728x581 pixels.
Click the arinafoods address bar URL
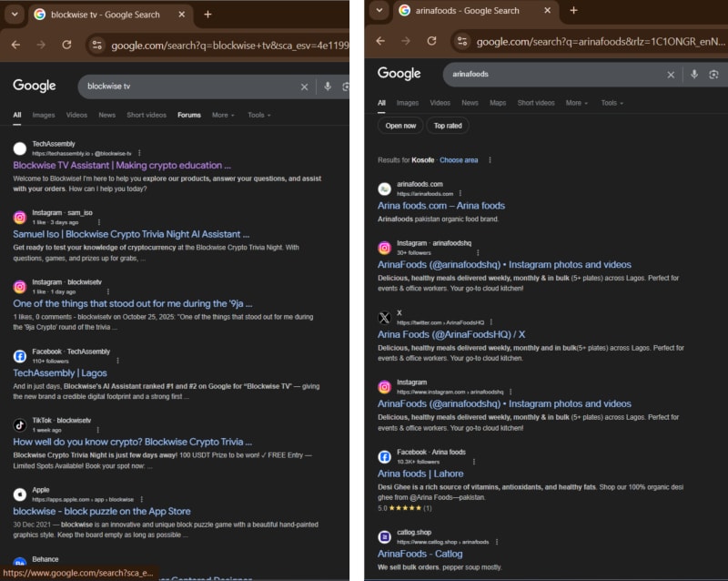(x=601, y=41)
